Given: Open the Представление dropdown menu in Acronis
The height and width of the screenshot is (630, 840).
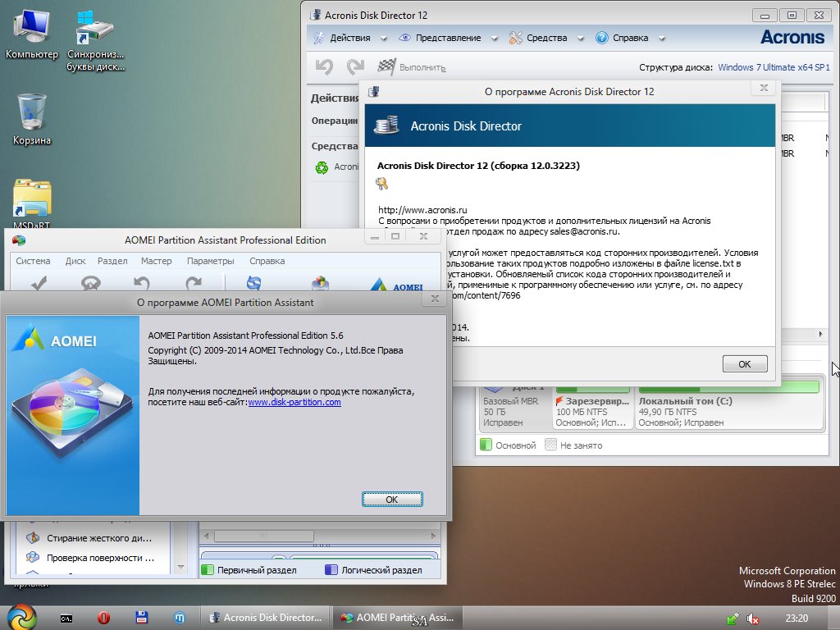Looking at the screenshot, I should [449, 38].
